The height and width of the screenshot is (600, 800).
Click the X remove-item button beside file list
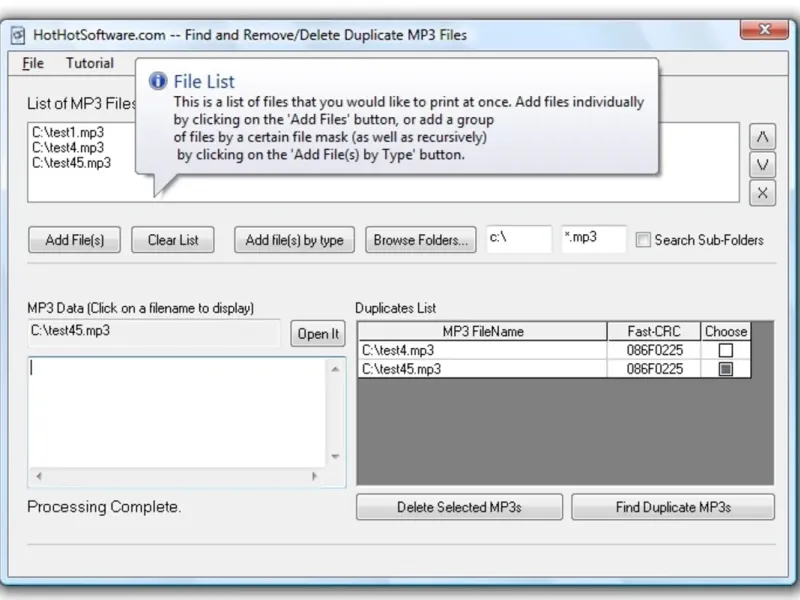(x=762, y=193)
